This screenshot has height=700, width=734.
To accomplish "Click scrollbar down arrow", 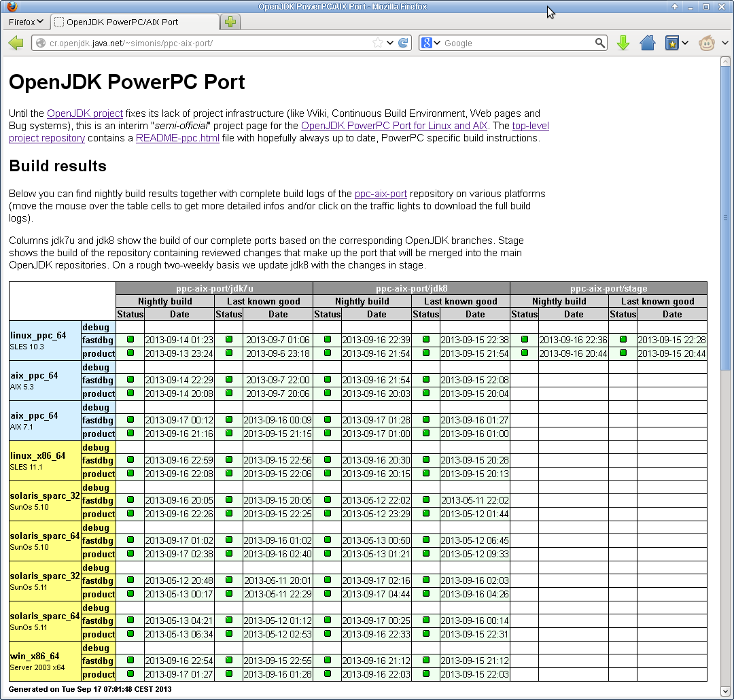I will pyautogui.click(x=725, y=691).
